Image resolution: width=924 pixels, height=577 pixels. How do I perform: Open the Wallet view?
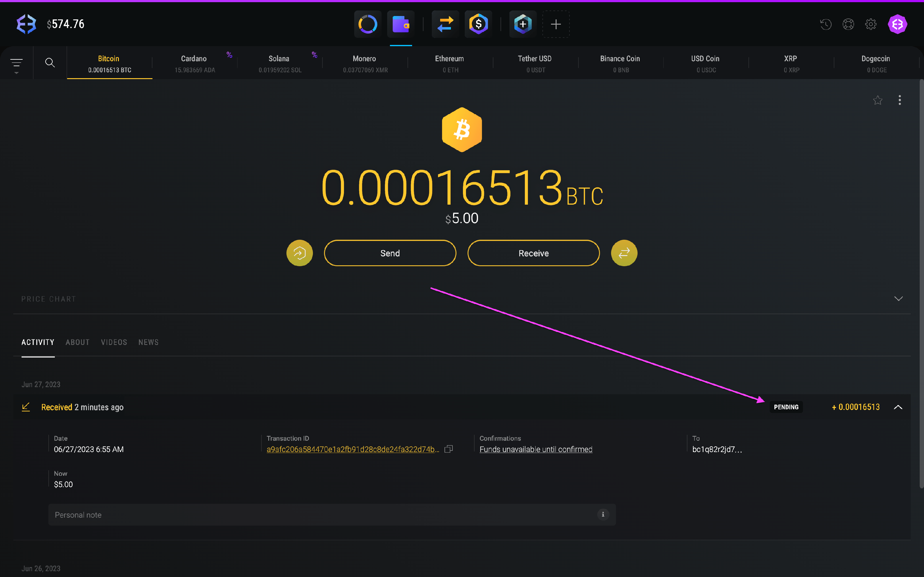[x=400, y=24]
